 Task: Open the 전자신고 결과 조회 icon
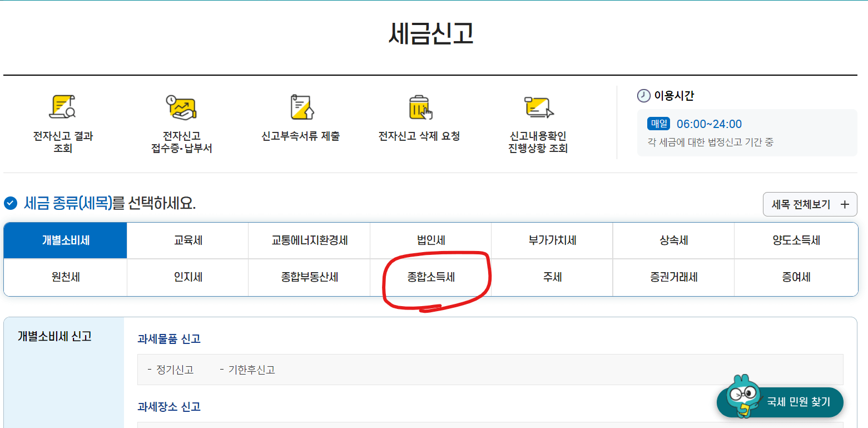(x=62, y=107)
